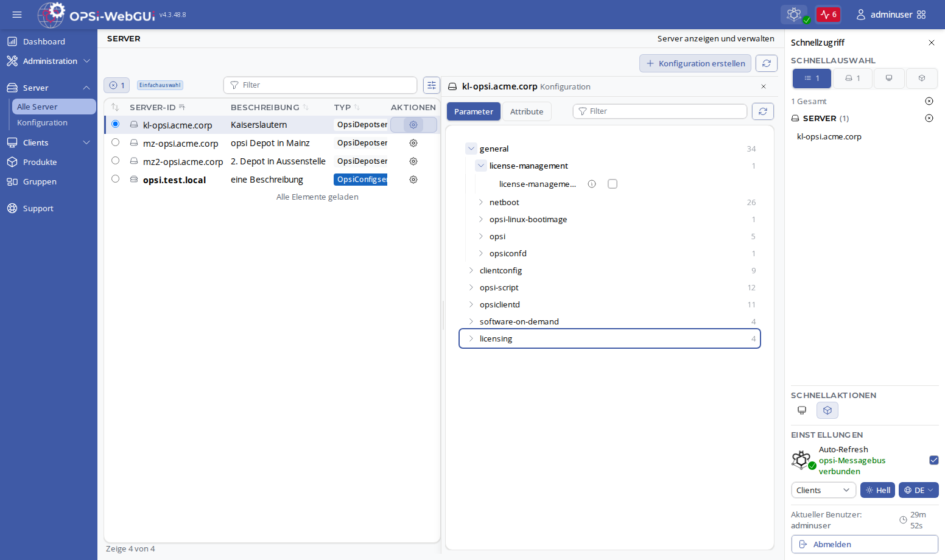Click Konfiguration erstellen button
Screen dimensions: 945x560
(695, 63)
